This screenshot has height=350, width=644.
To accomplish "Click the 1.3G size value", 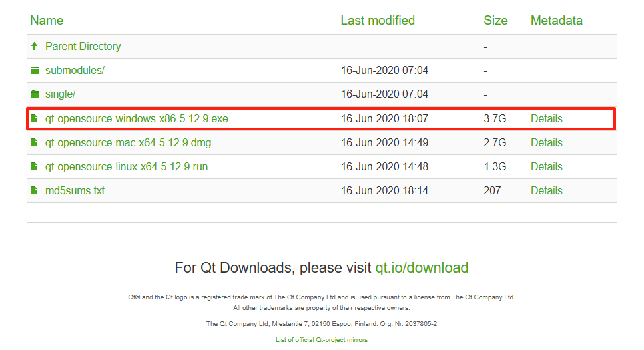I will 495,166.
